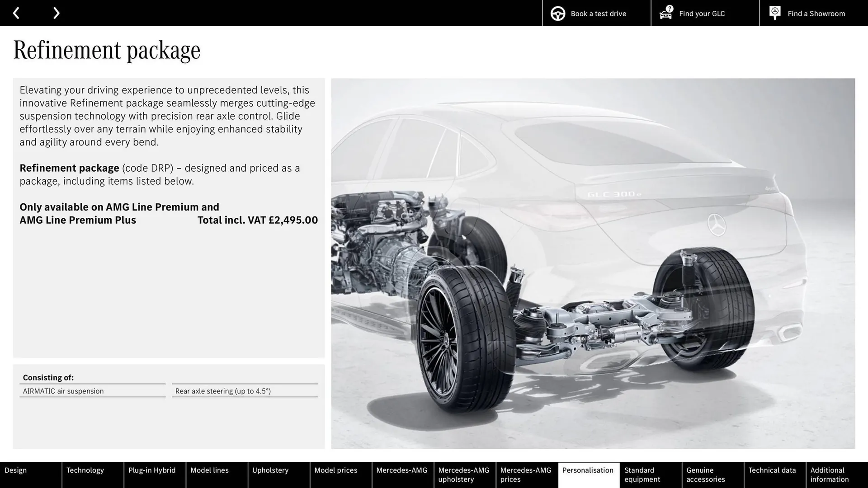This screenshot has width=868, height=488.
Task: Click the Rear axle steering (up to 4.5°) item
Action: [x=245, y=391]
